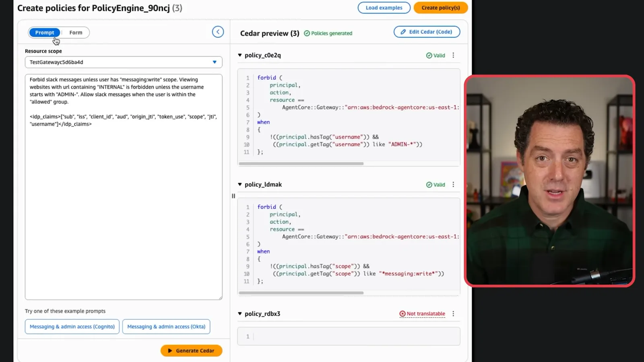
Task: Open the kebab menu for policy_ldmak
Action: coord(453,185)
